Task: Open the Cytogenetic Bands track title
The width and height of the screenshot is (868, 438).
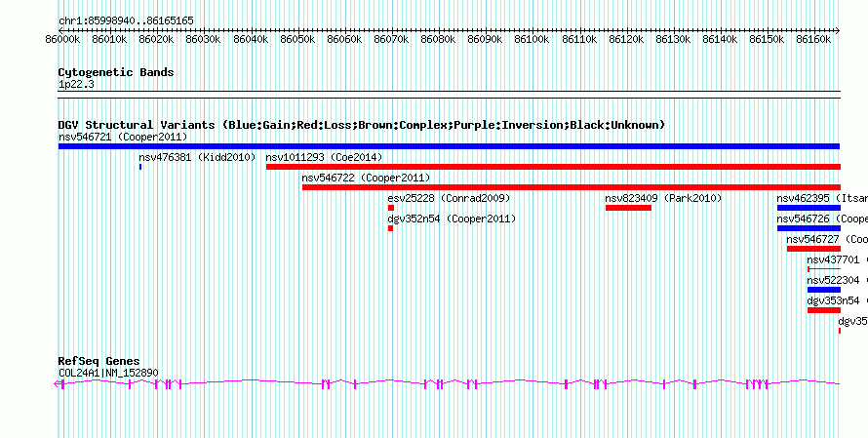Action: pyautogui.click(x=116, y=72)
